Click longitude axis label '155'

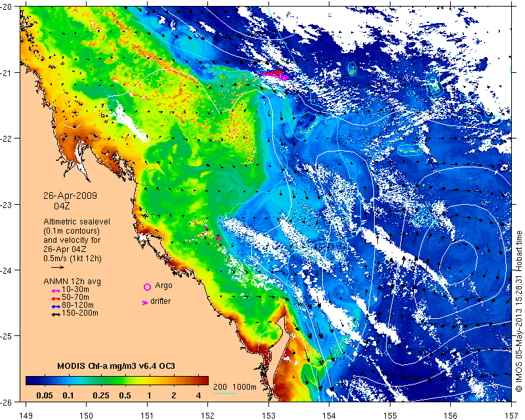pos(390,415)
